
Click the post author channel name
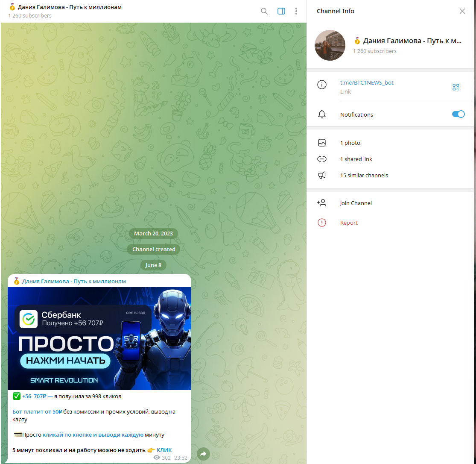(74, 282)
